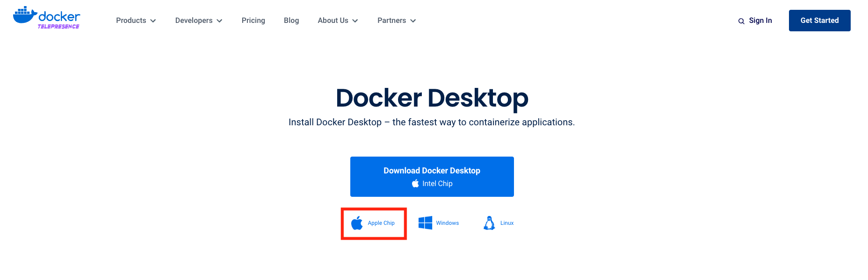
Task: Click the Sign In link
Action: pos(760,21)
